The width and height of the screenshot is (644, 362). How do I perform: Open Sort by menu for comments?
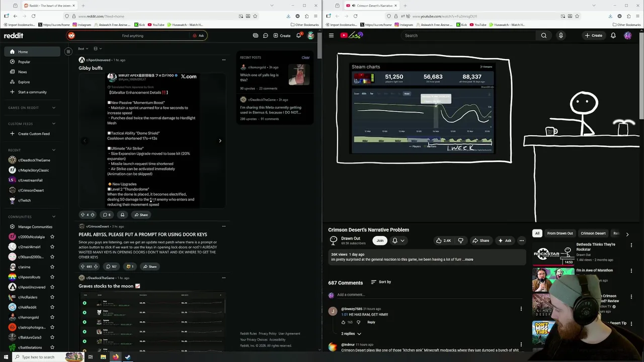[381, 282]
